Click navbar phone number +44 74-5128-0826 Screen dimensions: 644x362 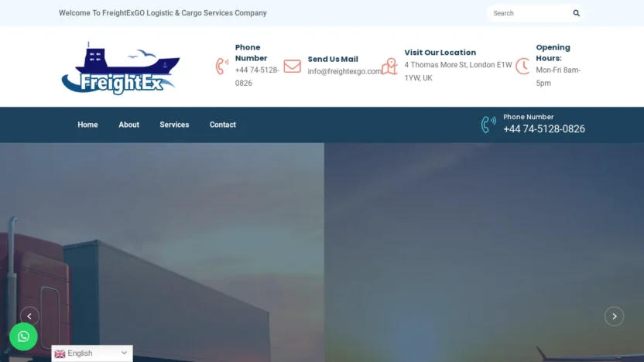click(544, 129)
